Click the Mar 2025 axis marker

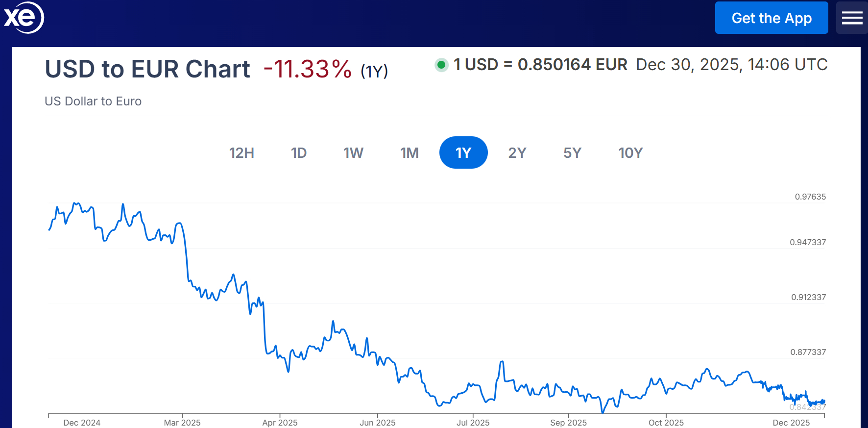pyautogui.click(x=182, y=423)
